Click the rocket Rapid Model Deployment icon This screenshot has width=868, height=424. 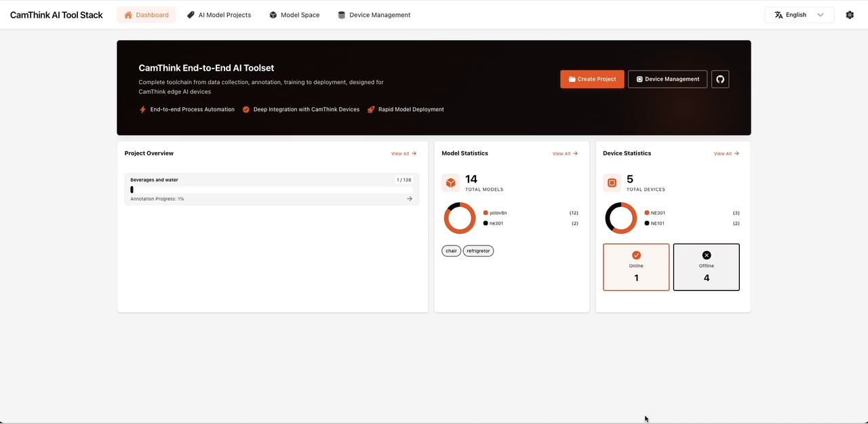coord(371,109)
